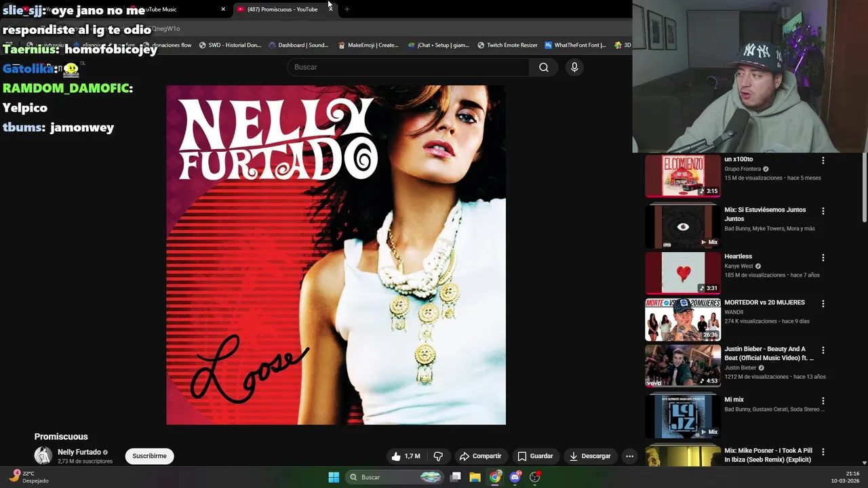Start voice search with the microphone icon

tap(574, 67)
